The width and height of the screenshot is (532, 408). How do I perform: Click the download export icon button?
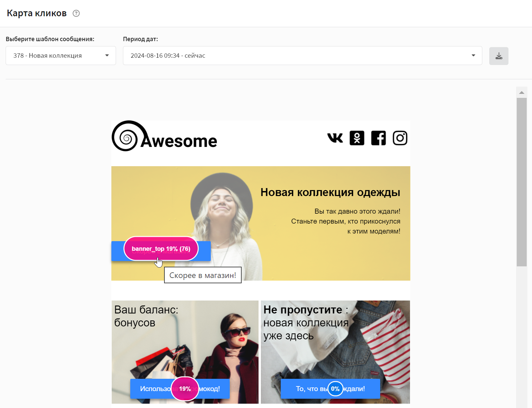[x=499, y=56]
